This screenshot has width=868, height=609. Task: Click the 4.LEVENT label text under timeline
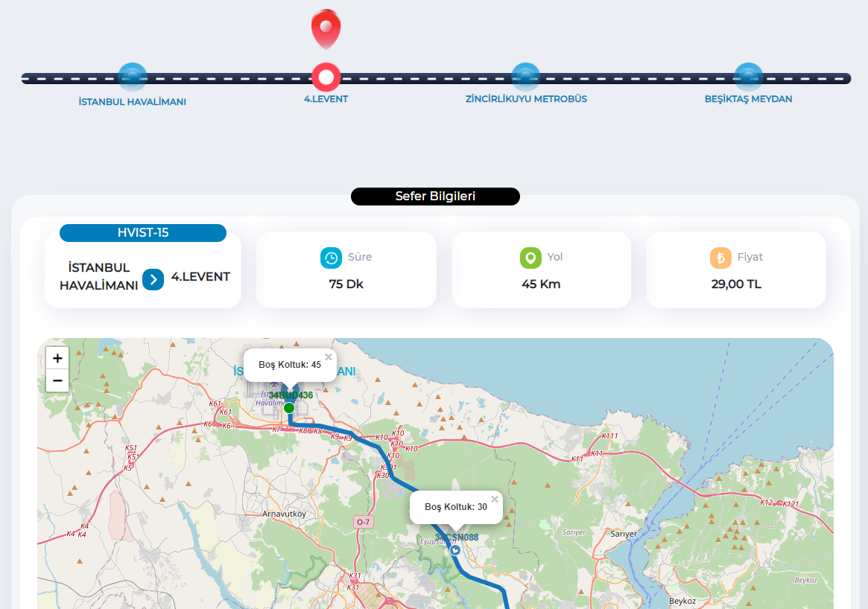tap(326, 99)
